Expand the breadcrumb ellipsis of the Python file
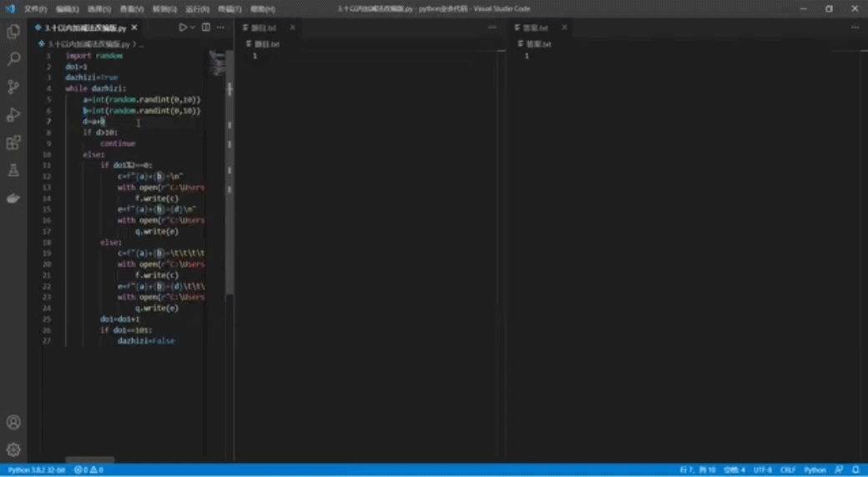 coord(141,44)
